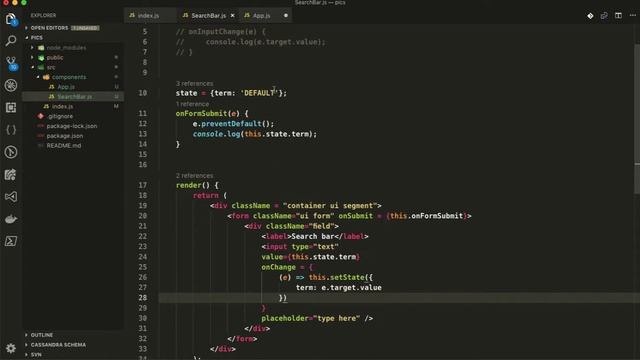Collapse the src folder
Viewport: 640px width, 360px height.
[51, 67]
